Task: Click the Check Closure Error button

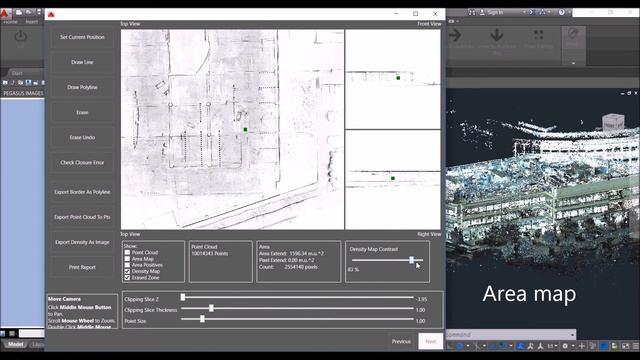Action: tap(82, 162)
